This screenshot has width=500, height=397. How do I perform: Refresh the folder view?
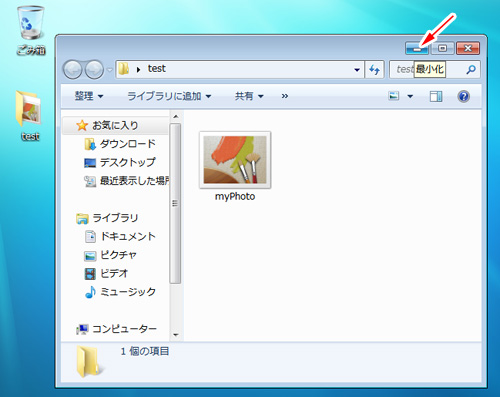click(374, 70)
